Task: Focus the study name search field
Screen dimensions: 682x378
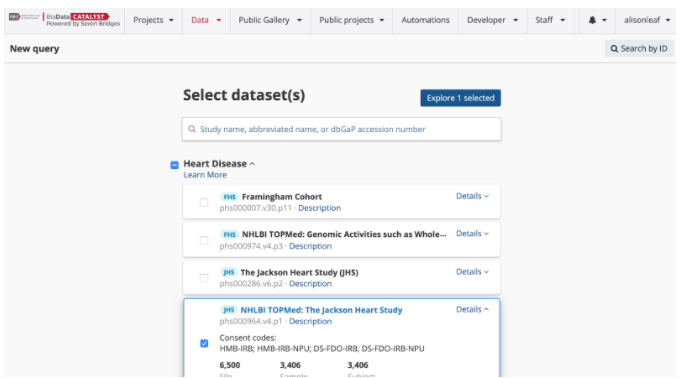Action: coord(341,129)
